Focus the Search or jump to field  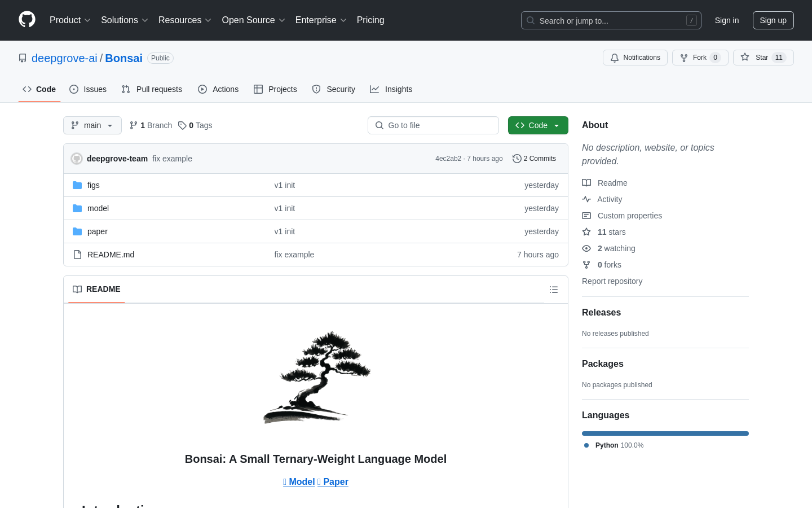[x=611, y=20]
